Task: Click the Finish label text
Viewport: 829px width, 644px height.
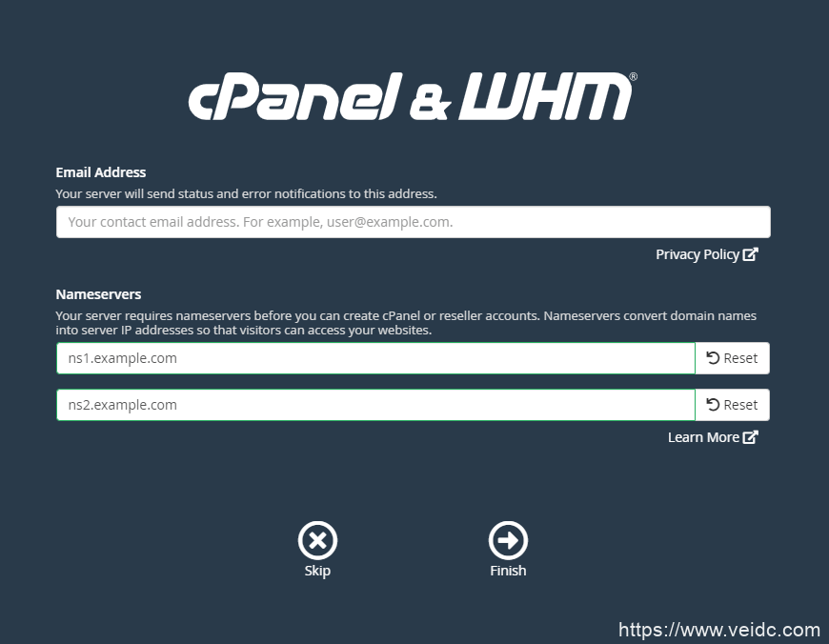Action: click(508, 571)
